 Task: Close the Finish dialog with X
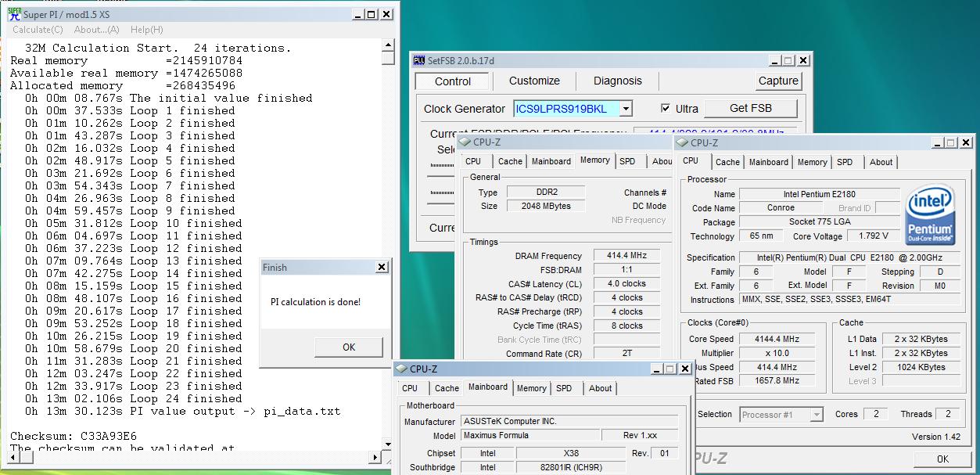point(381,267)
